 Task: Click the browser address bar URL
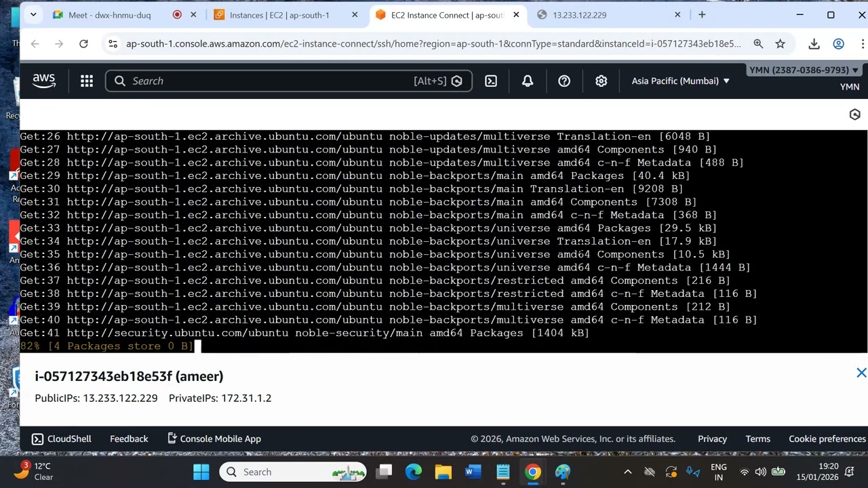(433, 43)
